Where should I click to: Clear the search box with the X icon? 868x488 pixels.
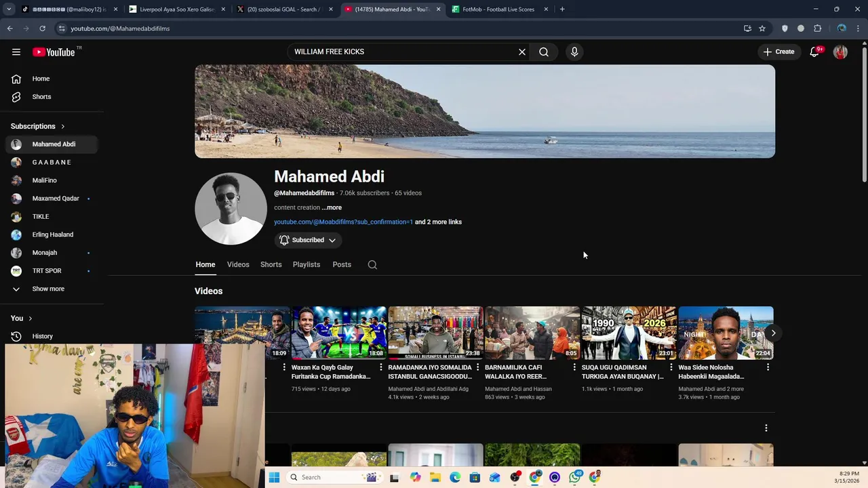pos(522,52)
